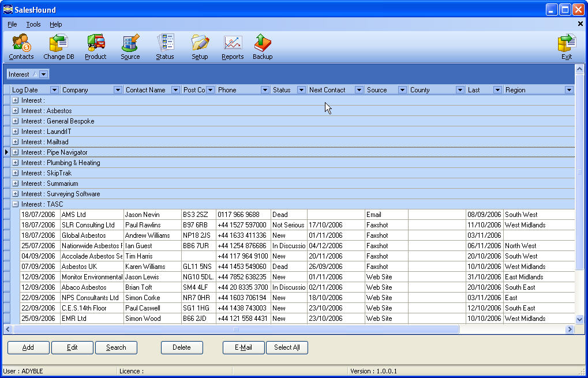588x378 pixels.
Task: Click the Edit button
Action: pyautogui.click(x=72, y=347)
